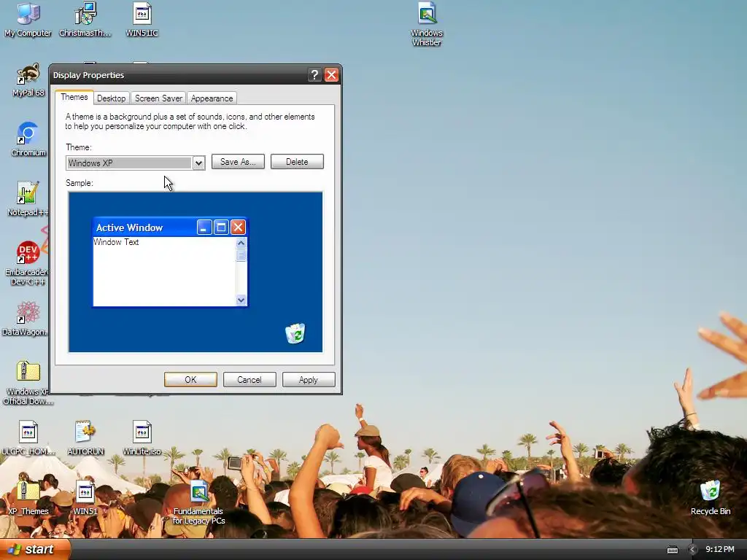Click the sample window scroll down arrow
The image size is (747, 560).
point(241,300)
